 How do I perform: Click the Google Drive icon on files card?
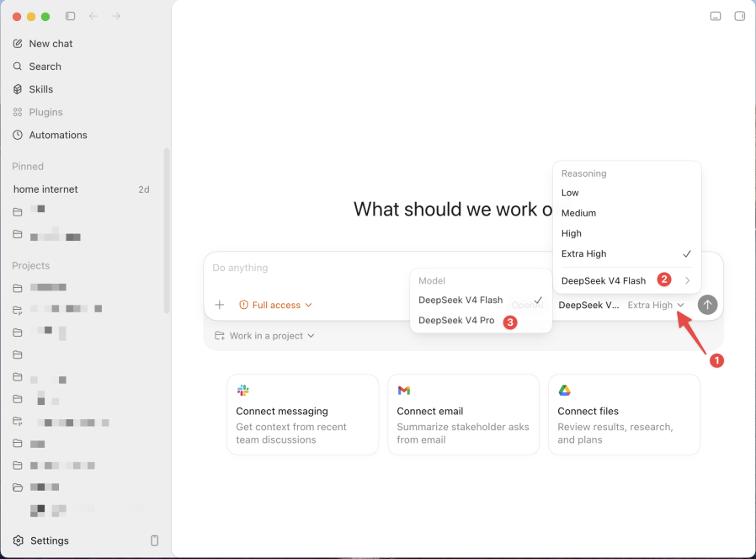(565, 390)
